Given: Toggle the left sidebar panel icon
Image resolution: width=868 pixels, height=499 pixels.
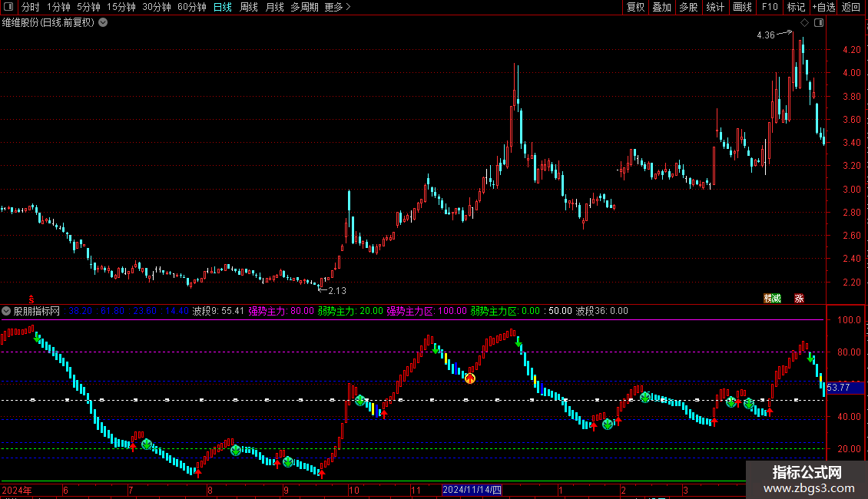Looking at the screenshot, I should click(8, 7).
